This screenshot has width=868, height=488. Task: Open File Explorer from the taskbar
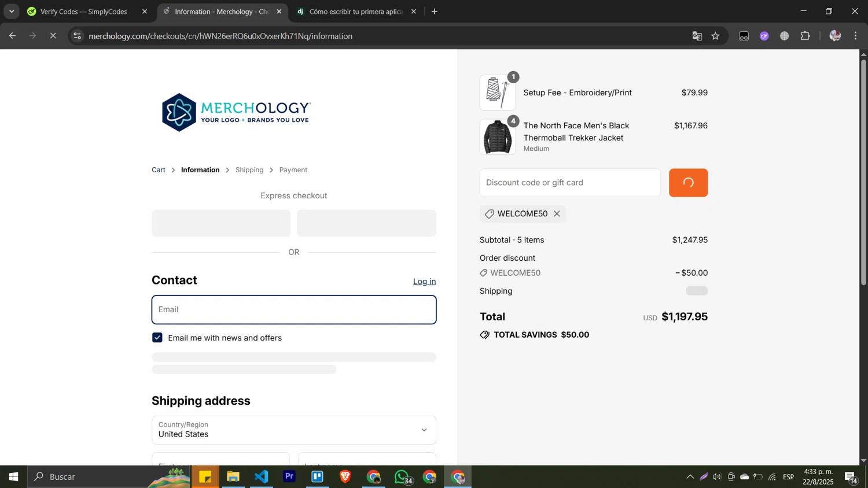coord(233,477)
